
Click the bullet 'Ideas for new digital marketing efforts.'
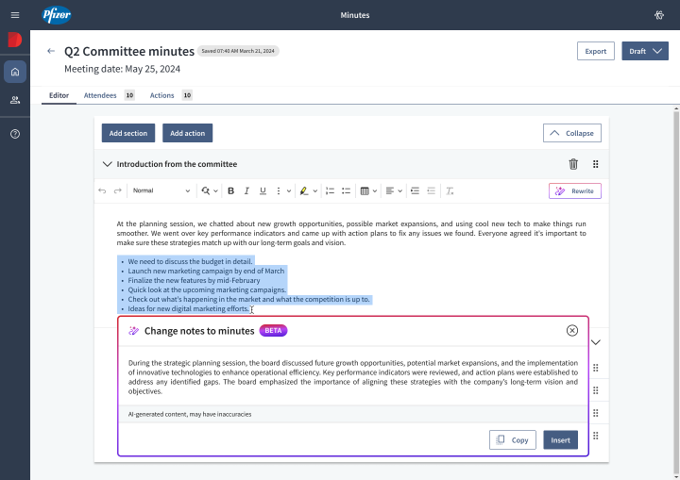(x=189, y=309)
